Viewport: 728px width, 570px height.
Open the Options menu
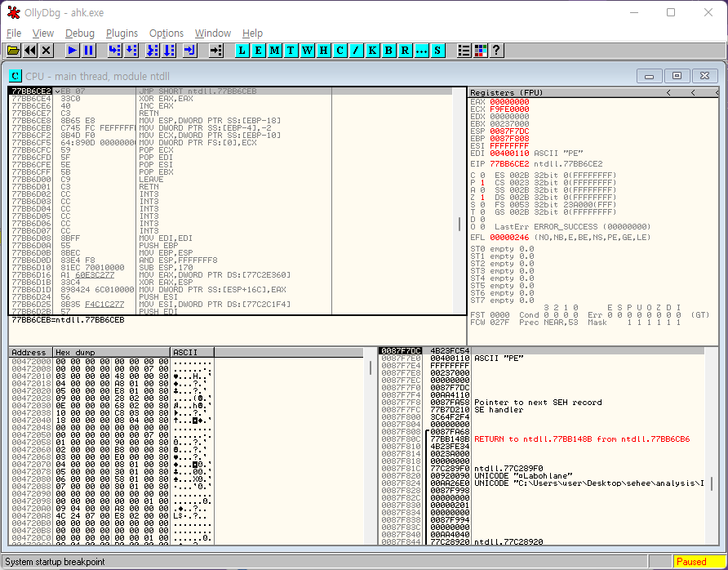click(166, 33)
